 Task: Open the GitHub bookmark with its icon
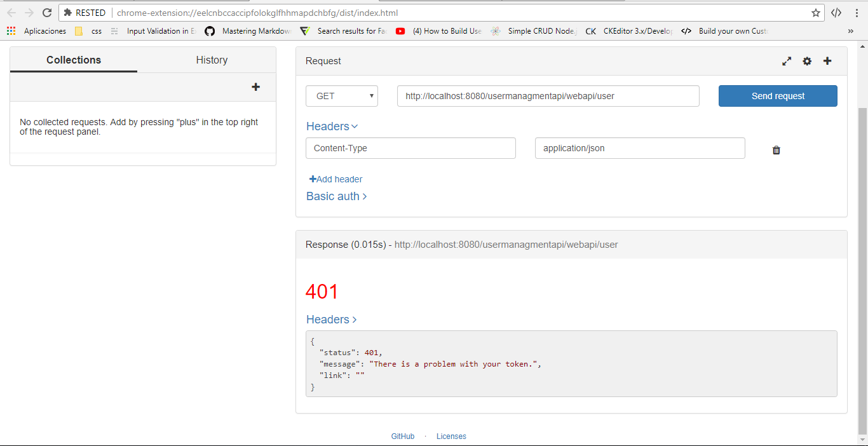pyautogui.click(x=210, y=30)
